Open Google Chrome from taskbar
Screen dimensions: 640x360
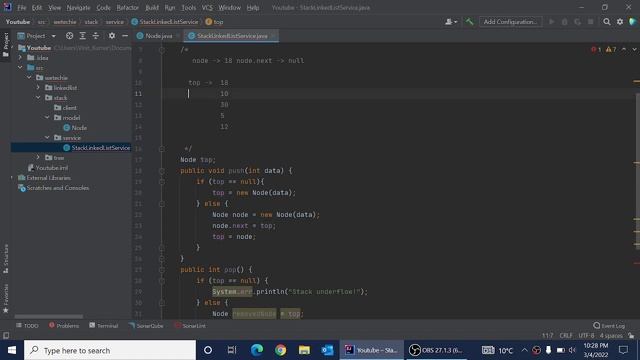(280, 350)
